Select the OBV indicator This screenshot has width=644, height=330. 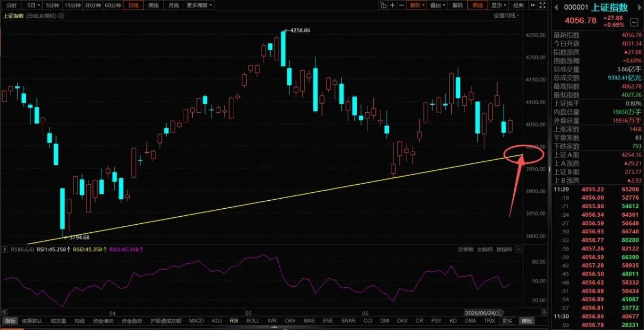(x=290, y=321)
